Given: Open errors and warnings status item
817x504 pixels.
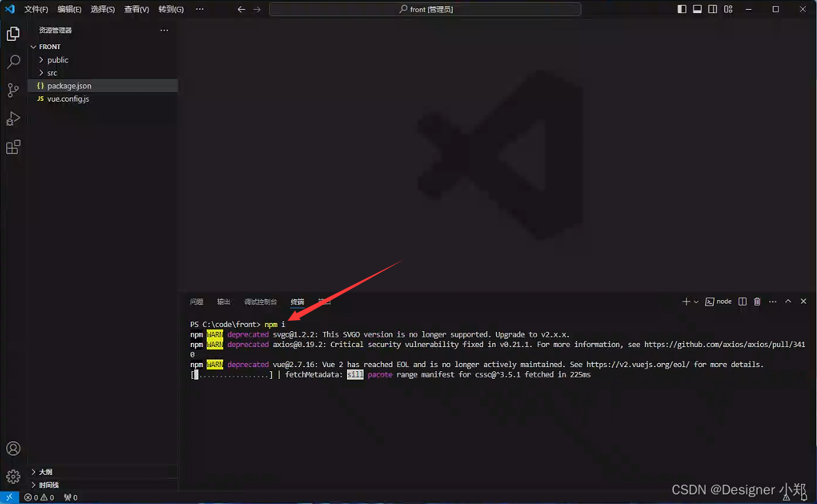Looking at the screenshot, I should click(39, 497).
